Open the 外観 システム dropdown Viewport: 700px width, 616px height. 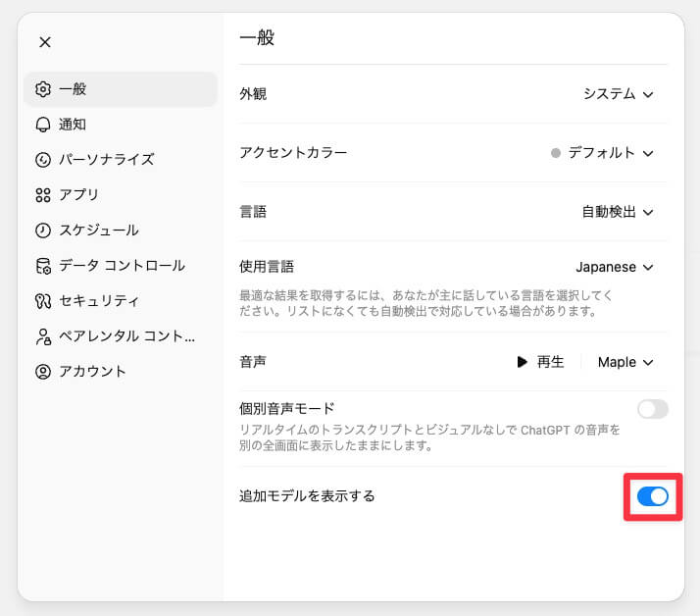(618, 94)
